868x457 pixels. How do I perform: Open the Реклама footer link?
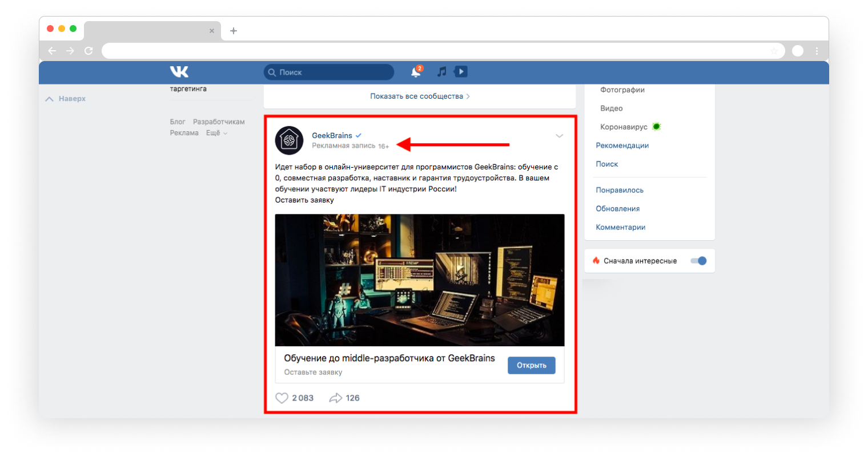coord(184,133)
